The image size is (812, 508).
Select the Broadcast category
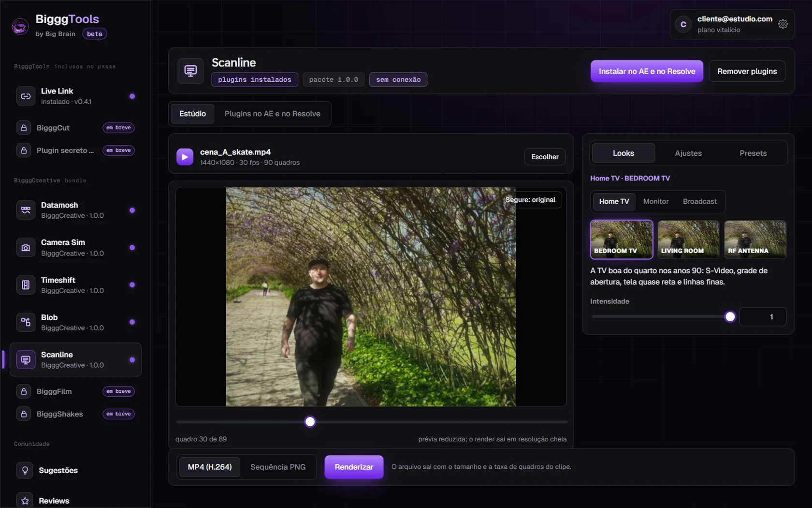click(700, 201)
